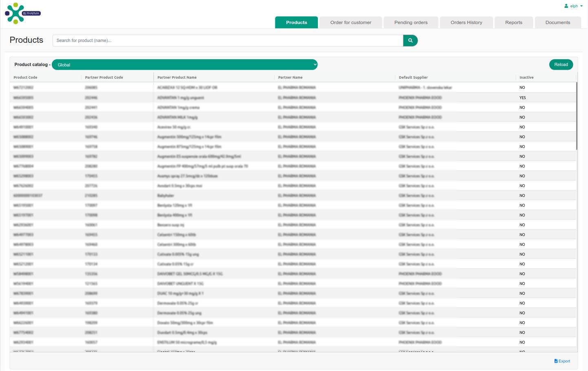Select the Reports tab
The width and height of the screenshot is (588, 371).
click(513, 22)
